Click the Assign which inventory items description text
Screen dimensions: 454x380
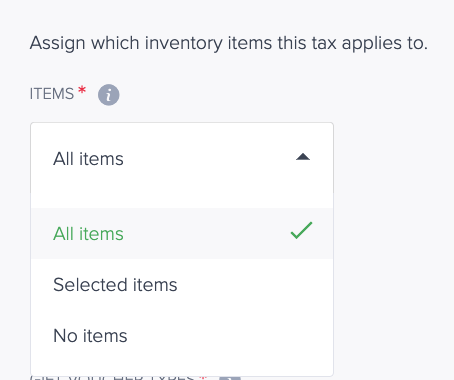coord(229,43)
